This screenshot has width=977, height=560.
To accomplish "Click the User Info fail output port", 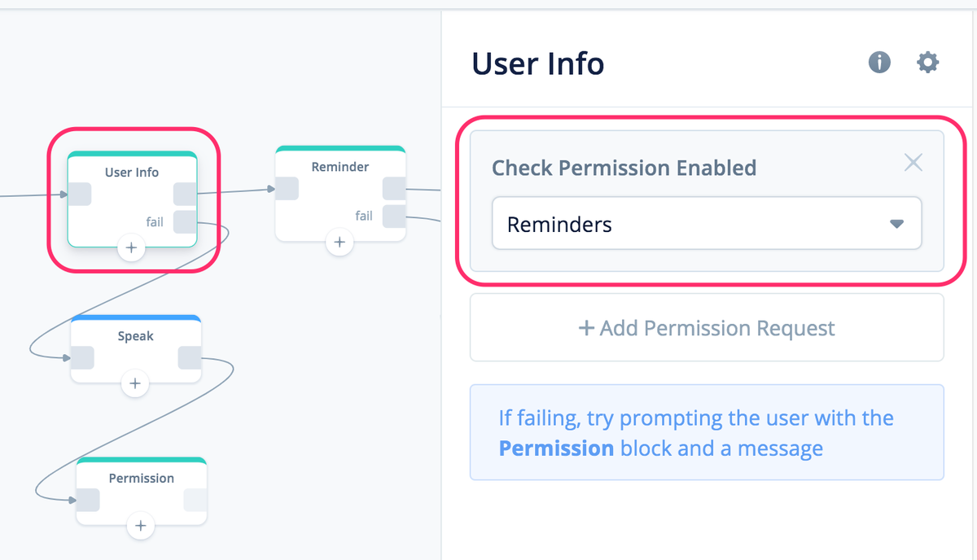I will point(185,221).
